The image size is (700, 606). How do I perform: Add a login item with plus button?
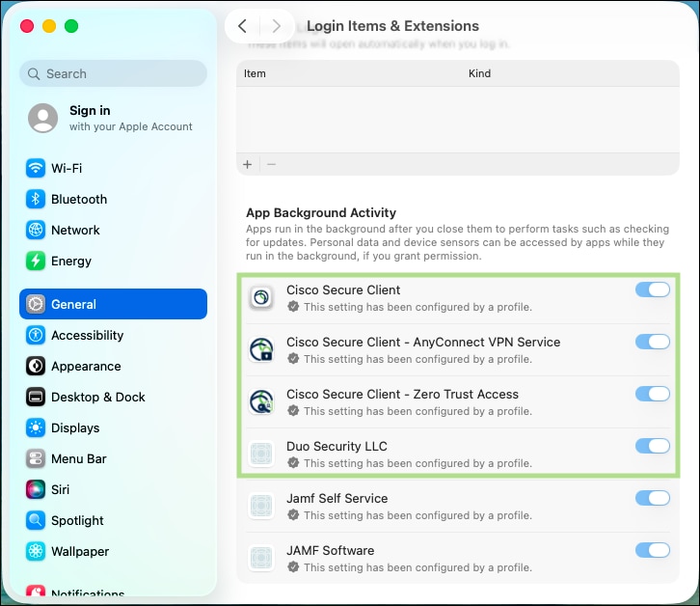coord(248,164)
